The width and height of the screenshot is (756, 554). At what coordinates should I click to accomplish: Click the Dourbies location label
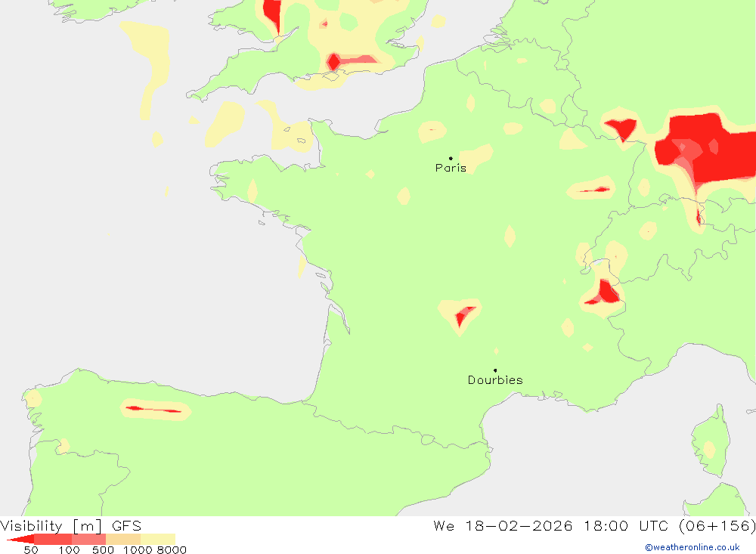pos(495,380)
